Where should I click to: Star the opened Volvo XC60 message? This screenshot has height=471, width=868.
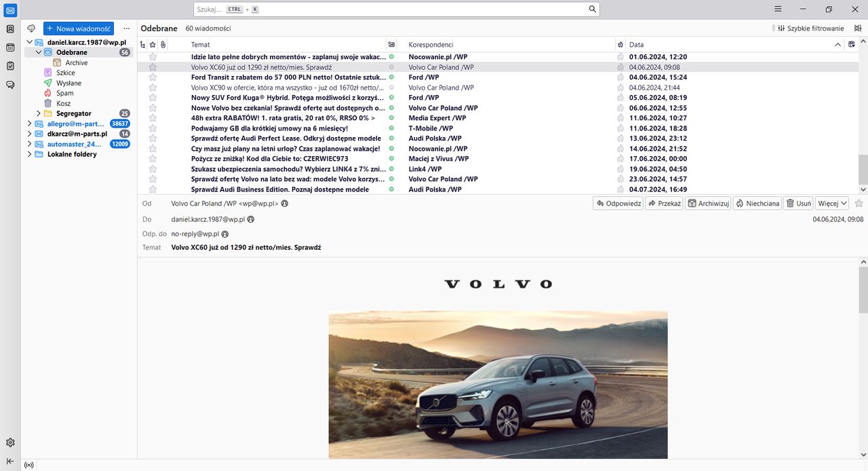[859, 202]
